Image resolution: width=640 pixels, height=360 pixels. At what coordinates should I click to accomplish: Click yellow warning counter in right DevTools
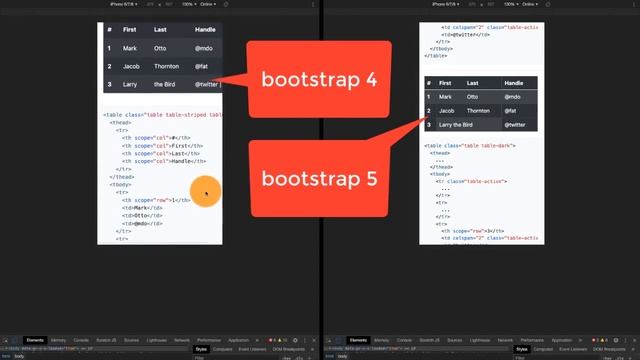[x=604, y=340]
